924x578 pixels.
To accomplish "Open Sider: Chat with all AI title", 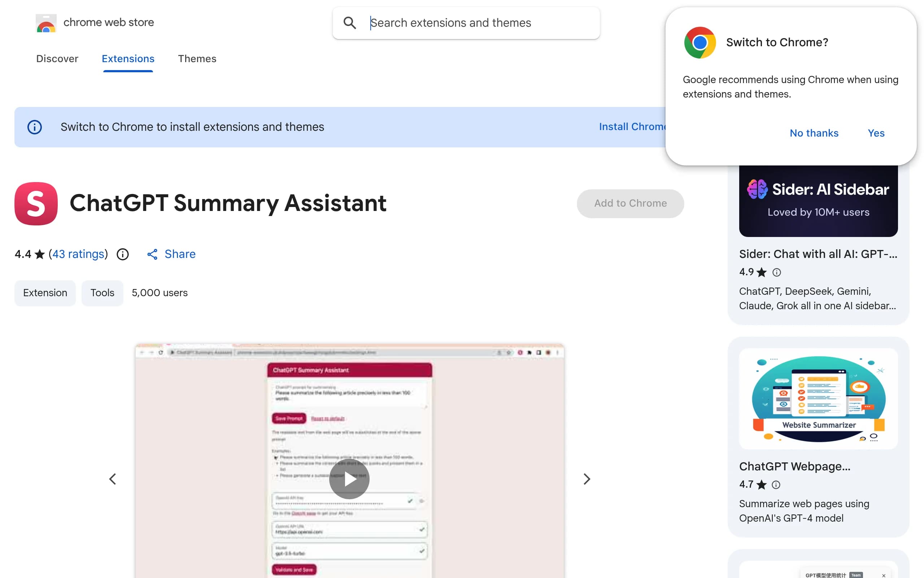I will tap(818, 254).
